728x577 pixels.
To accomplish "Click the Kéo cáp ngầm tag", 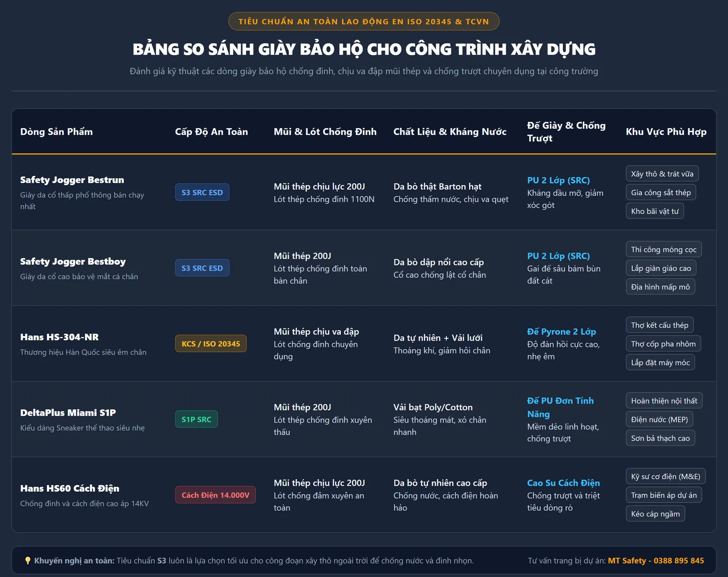I will coord(655,513).
